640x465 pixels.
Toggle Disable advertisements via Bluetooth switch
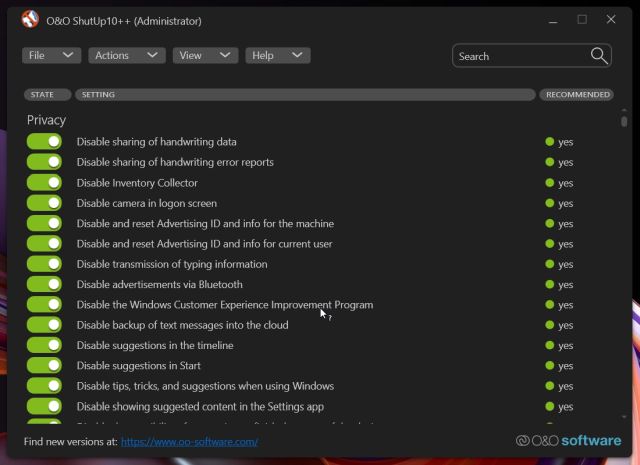(44, 284)
